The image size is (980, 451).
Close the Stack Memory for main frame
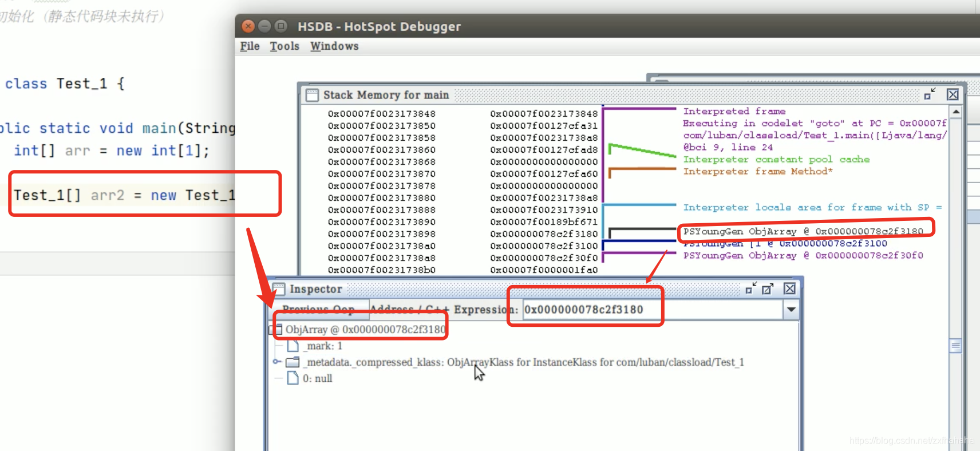click(x=953, y=94)
